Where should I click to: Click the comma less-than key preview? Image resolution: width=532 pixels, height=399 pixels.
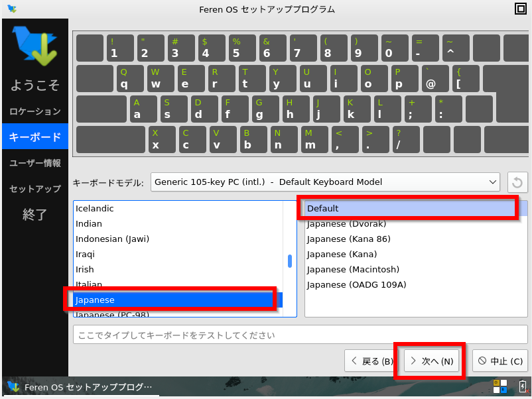[345, 140]
